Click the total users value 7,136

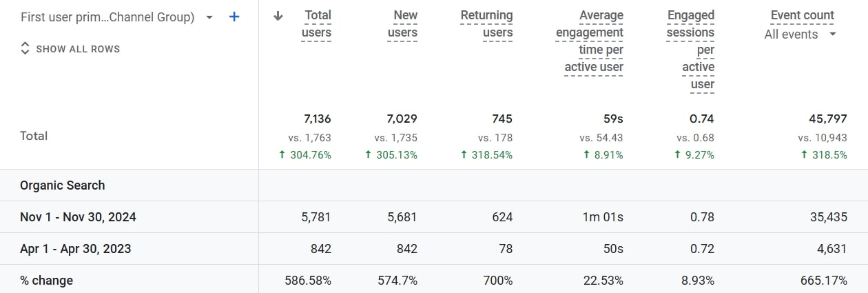pos(317,119)
